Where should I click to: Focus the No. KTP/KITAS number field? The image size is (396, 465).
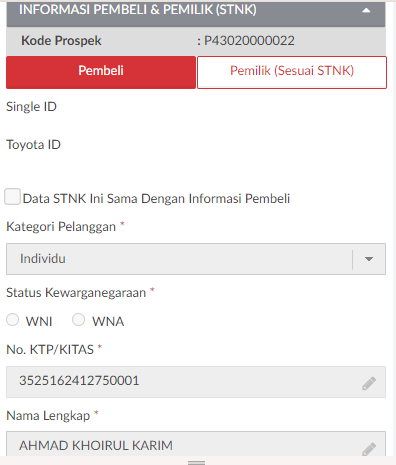[196, 382]
